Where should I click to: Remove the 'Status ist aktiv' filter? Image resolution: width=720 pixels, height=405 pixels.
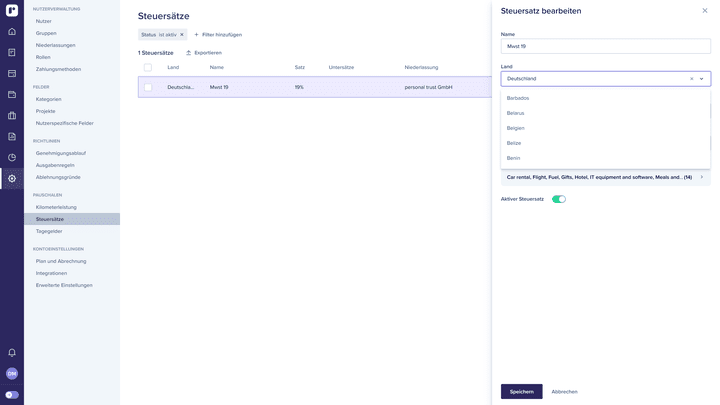(182, 34)
